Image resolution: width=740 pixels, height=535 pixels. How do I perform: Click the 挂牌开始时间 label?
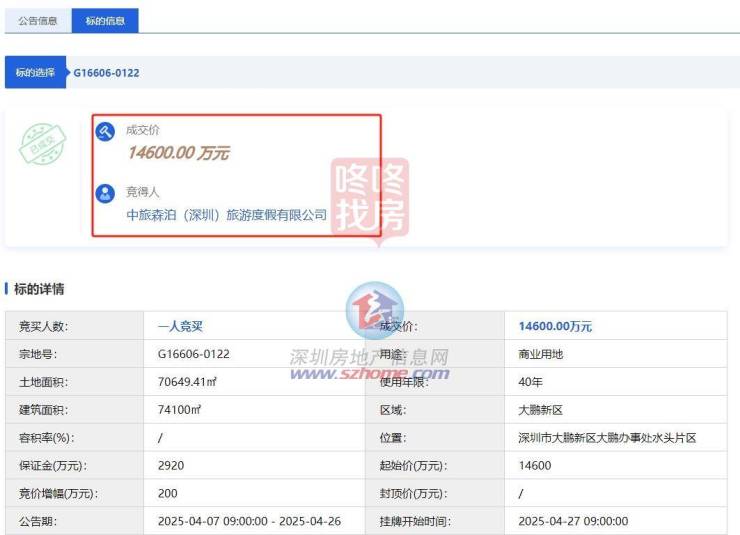click(x=415, y=521)
